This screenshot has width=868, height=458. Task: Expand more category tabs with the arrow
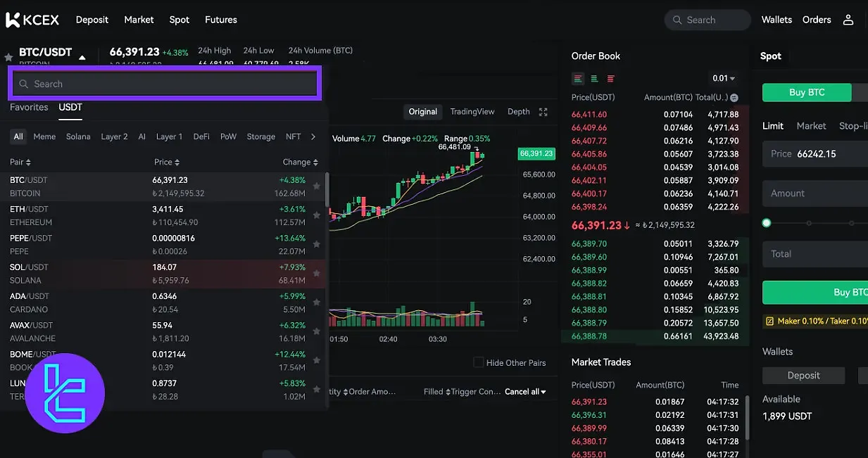[313, 136]
